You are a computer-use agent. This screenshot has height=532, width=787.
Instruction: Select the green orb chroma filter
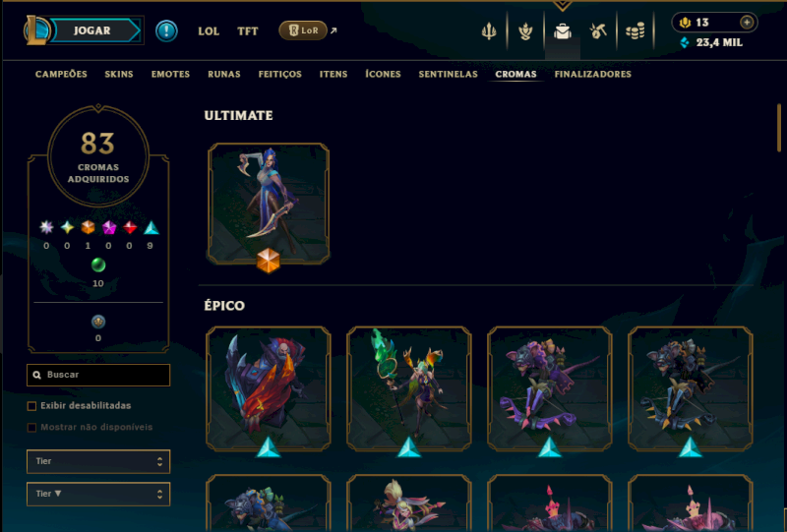click(x=97, y=265)
